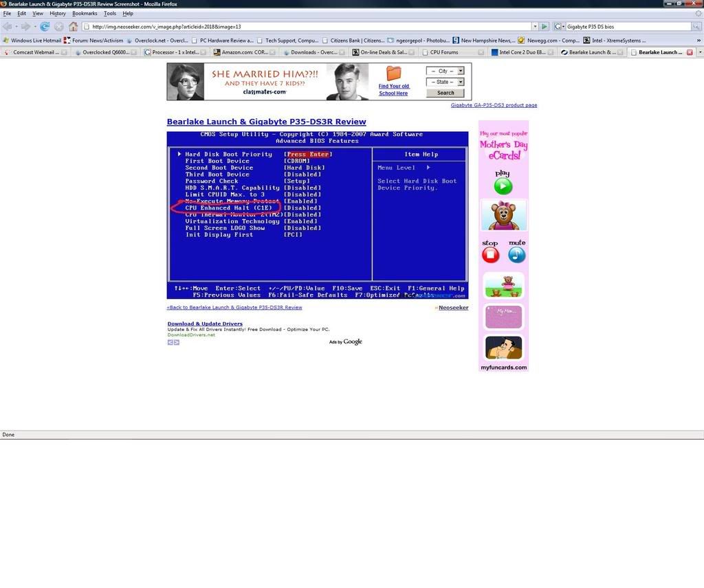Switch to the On-line Deals & Sal... tab

384,52
